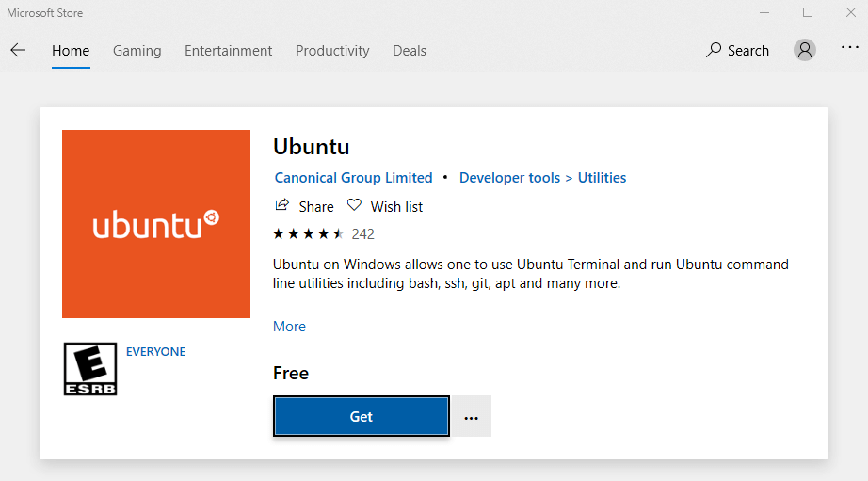Open the Entertainment tab
Screen dimensions: 868x481
click(228, 51)
